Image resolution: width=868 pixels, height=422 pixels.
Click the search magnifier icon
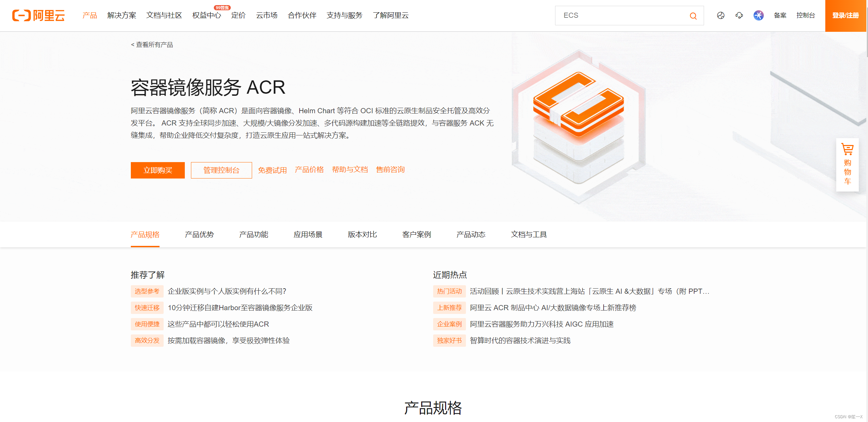click(693, 16)
